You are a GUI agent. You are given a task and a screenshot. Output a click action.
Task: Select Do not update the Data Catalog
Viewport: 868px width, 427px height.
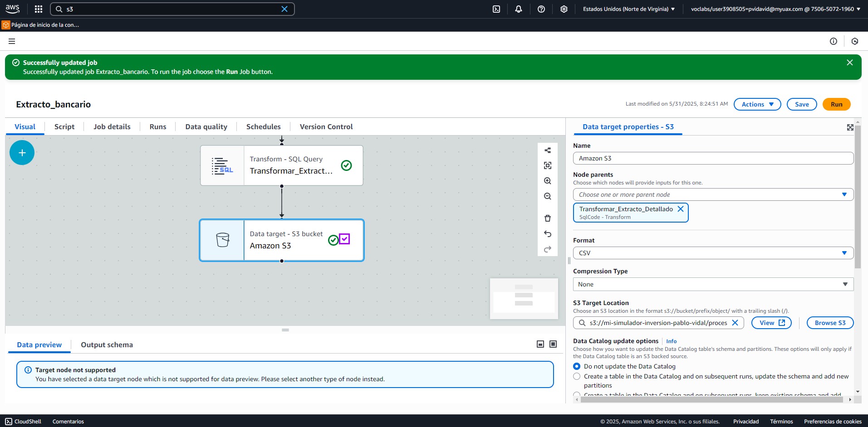click(x=577, y=366)
